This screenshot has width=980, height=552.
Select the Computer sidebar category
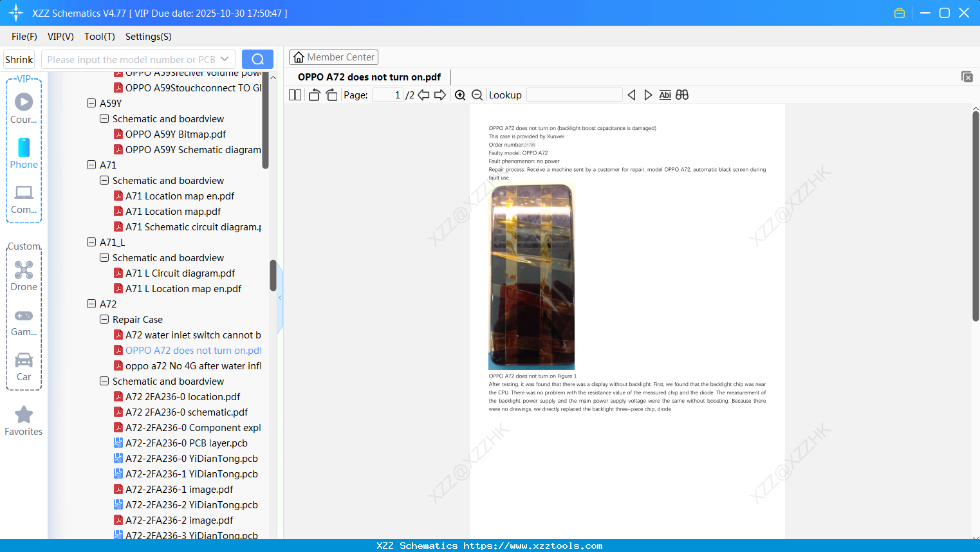(24, 199)
